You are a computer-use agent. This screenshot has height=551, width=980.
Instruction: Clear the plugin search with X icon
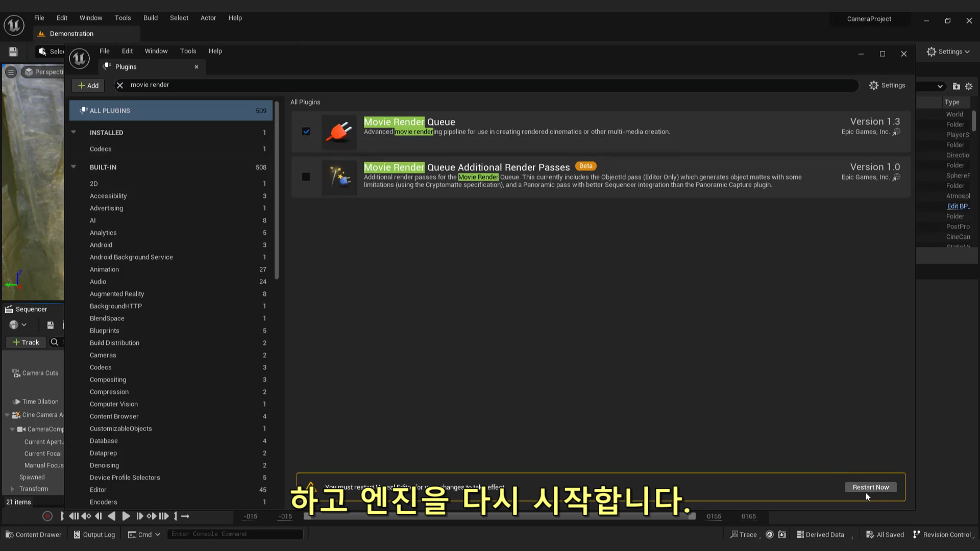[x=120, y=85]
